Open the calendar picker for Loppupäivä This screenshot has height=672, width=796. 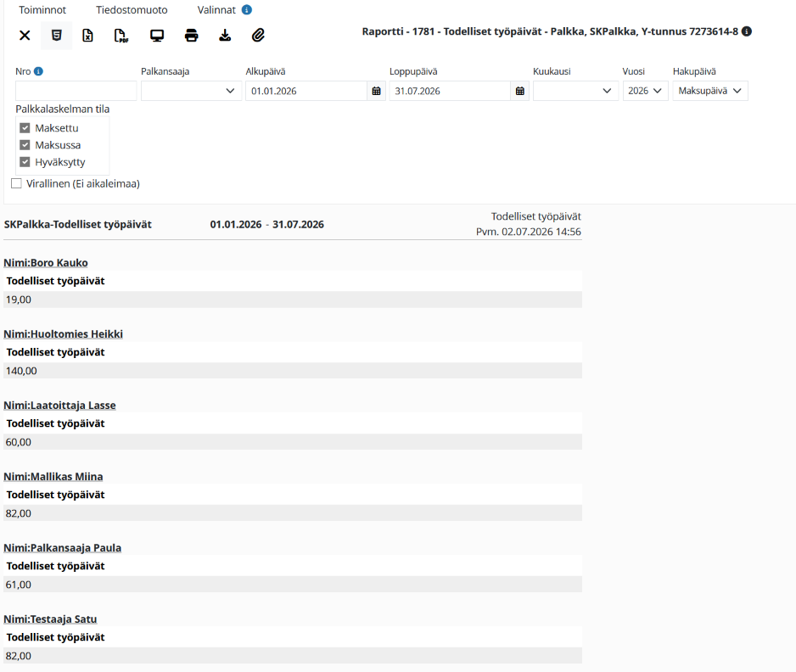point(520,91)
